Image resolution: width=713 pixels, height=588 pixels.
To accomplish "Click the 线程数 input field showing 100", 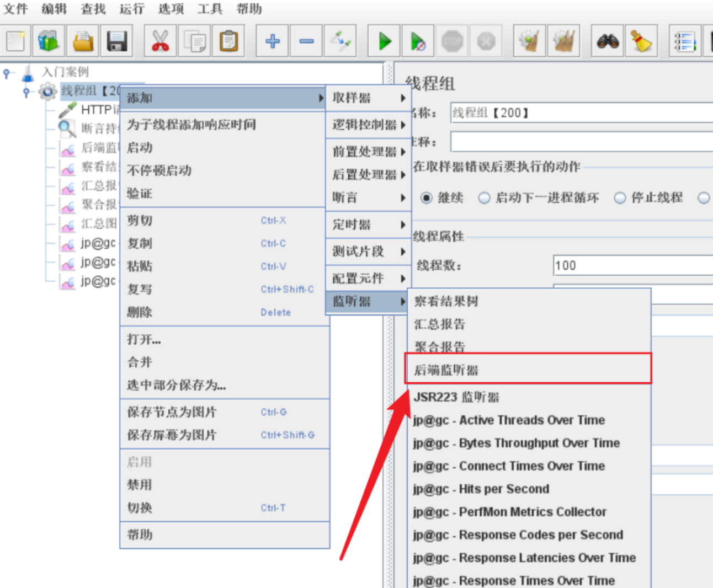I will [633, 265].
